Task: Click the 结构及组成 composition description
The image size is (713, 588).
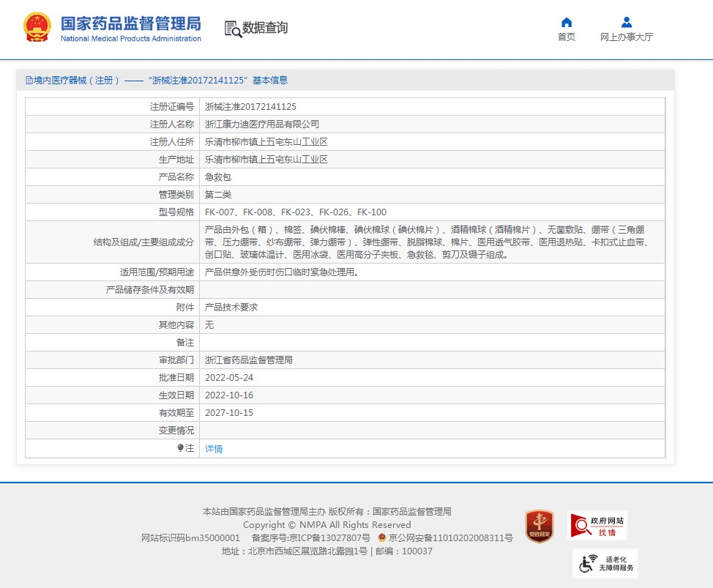Action: point(427,242)
